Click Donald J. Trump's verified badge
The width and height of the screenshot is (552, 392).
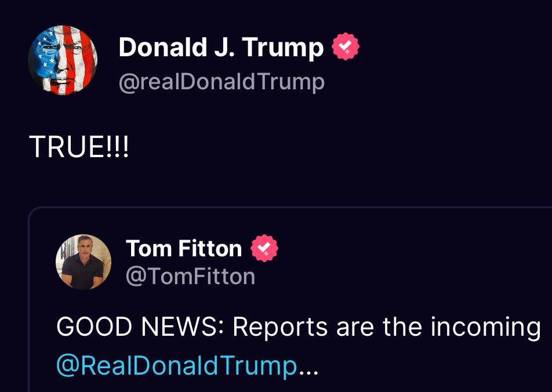click(x=345, y=48)
